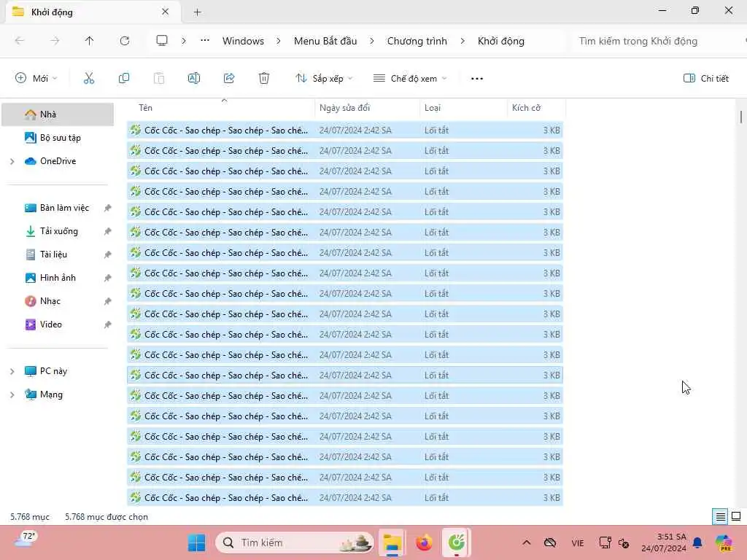This screenshot has height=560, width=747.
Task: Go up one folder level
Action: pos(89,41)
